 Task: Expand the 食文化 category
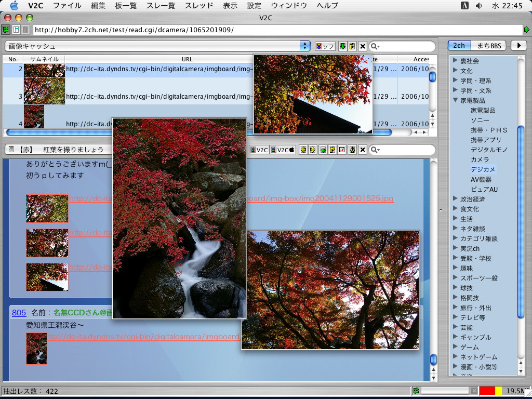pyautogui.click(x=455, y=208)
